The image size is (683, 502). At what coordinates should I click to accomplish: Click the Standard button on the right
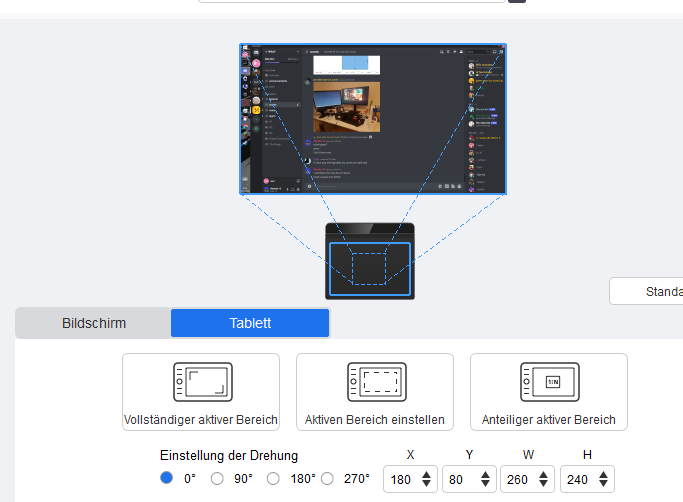pyautogui.click(x=650, y=291)
